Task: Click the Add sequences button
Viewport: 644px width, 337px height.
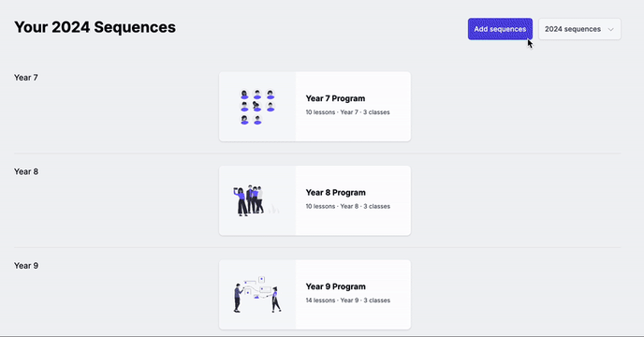Action: coord(500,29)
